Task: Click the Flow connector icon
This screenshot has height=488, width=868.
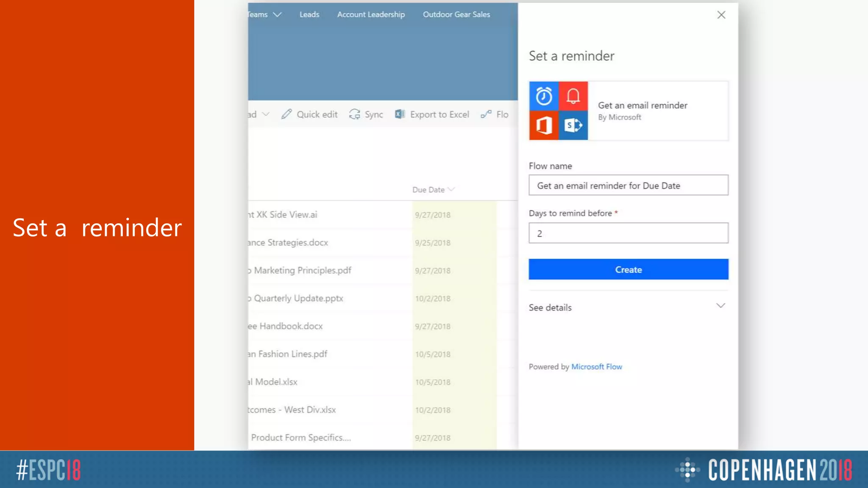Action: pos(486,114)
